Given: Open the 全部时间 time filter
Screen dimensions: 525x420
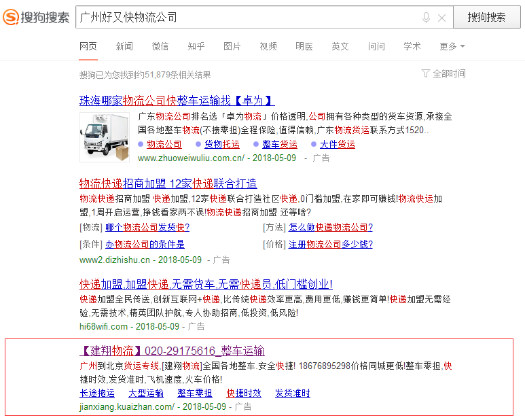Looking at the screenshot, I should (x=443, y=73).
